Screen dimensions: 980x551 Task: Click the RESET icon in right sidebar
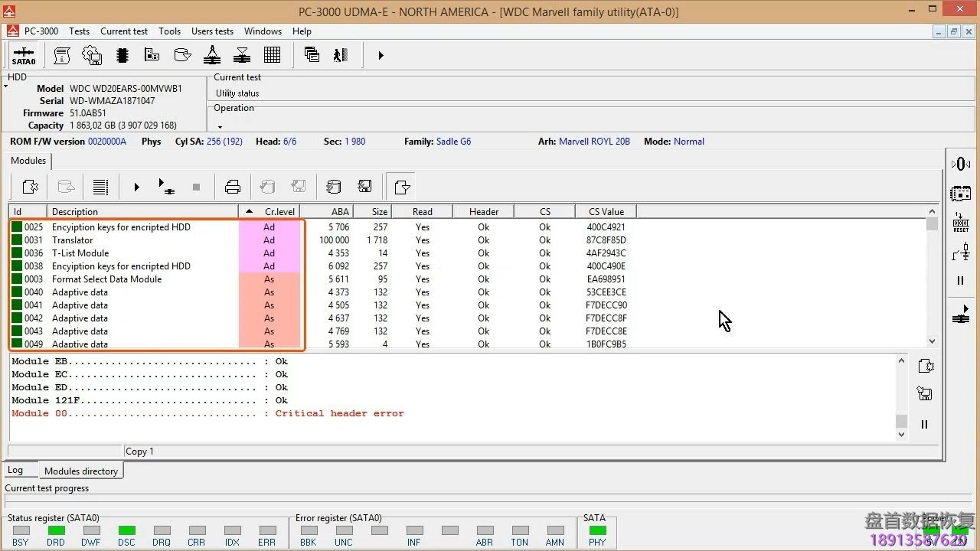961,223
